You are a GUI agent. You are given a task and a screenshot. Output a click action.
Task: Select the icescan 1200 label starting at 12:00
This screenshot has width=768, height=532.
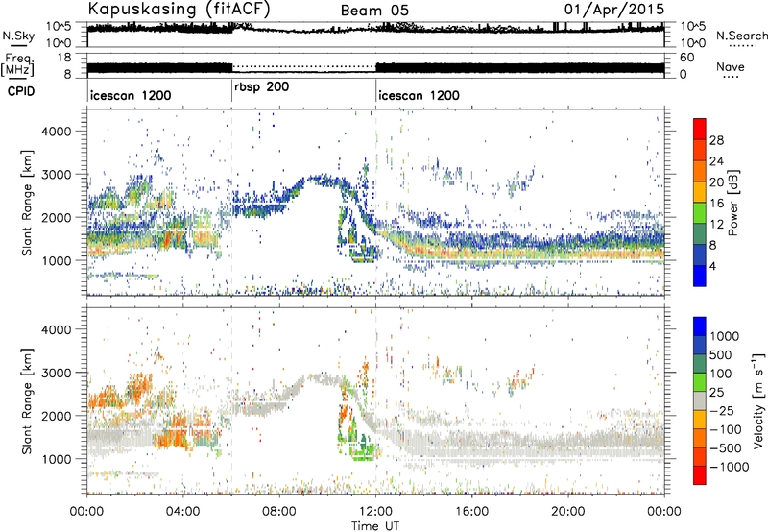(419, 95)
